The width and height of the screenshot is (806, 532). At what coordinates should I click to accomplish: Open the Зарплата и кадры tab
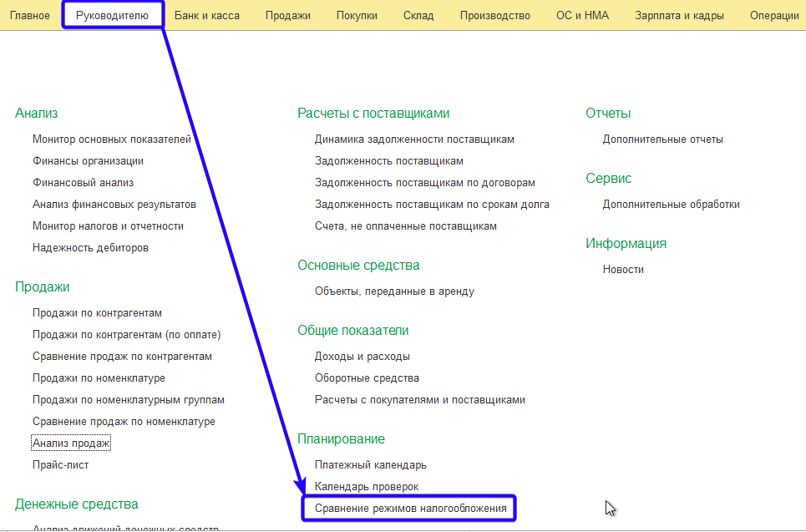(x=679, y=15)
